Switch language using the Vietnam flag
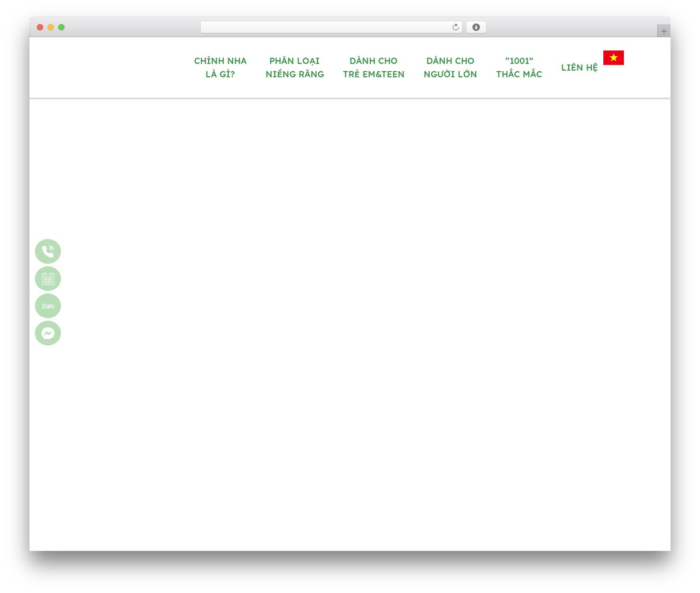The width and height of the screenshot is (700, 593). 614,57
